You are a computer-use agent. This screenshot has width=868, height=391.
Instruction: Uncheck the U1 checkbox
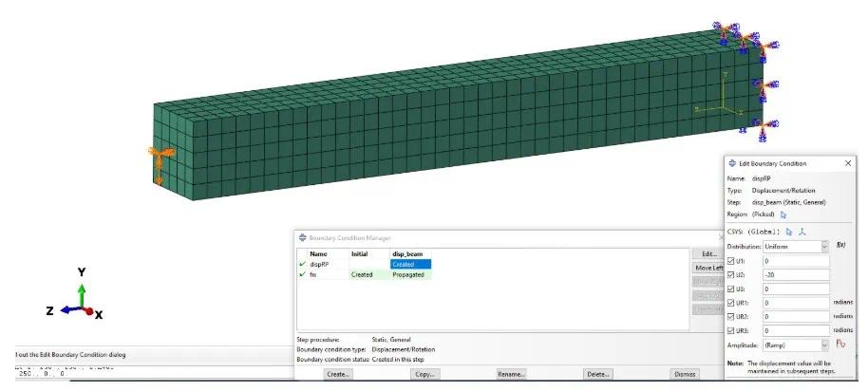(x=730, y=260)
